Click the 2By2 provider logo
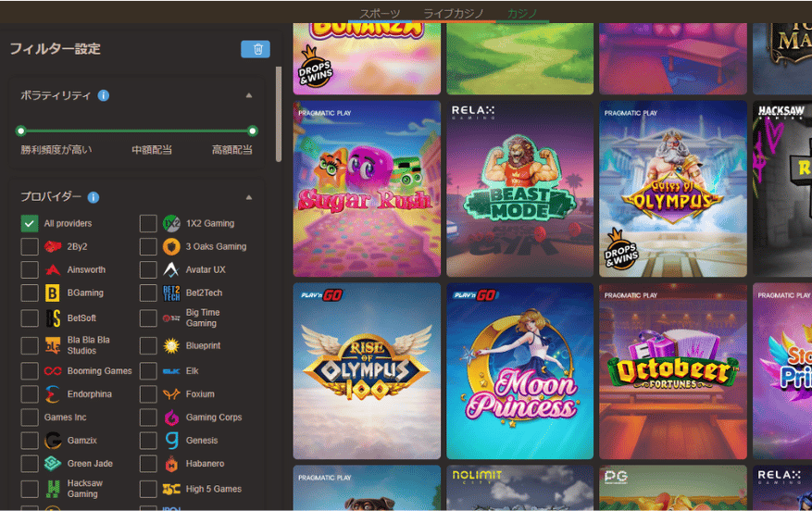The height and width of the screenshot is (511, 812). click(x=53, y=246)
